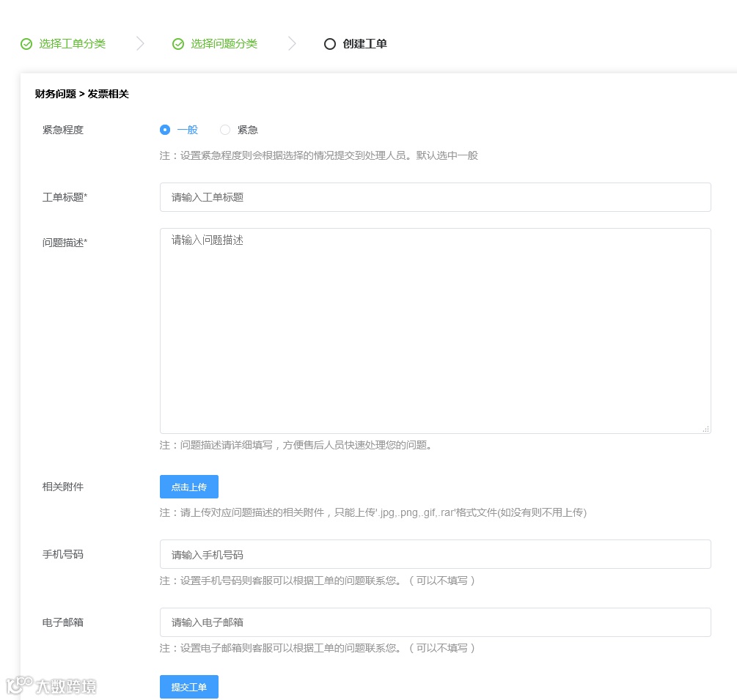The height and width of the screenshot is (700, 737).
Task: Click the 一般 urgency label text
Action: coord(188,130)
